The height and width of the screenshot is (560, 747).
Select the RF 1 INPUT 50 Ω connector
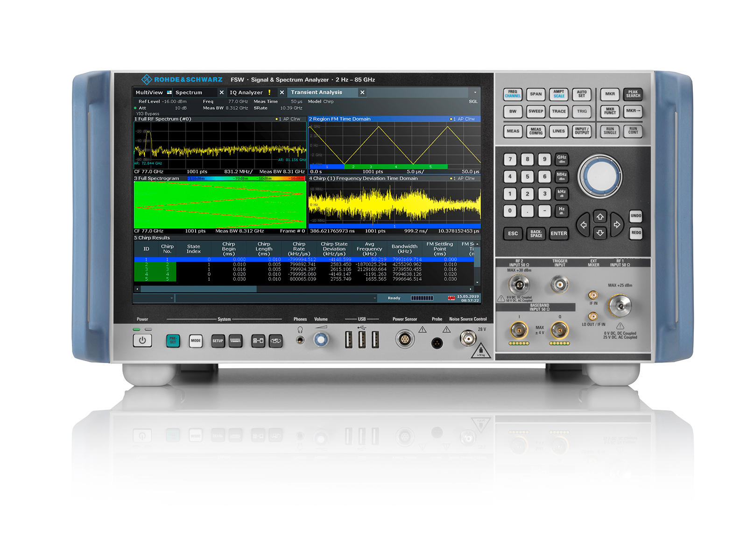pos(620,306)
